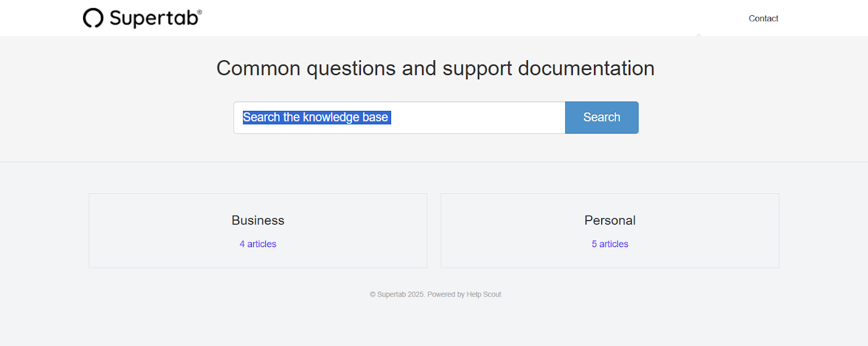Viewport: 868px width, 346px height.
Task: View the 5 articles link
Action: [610, 244]
